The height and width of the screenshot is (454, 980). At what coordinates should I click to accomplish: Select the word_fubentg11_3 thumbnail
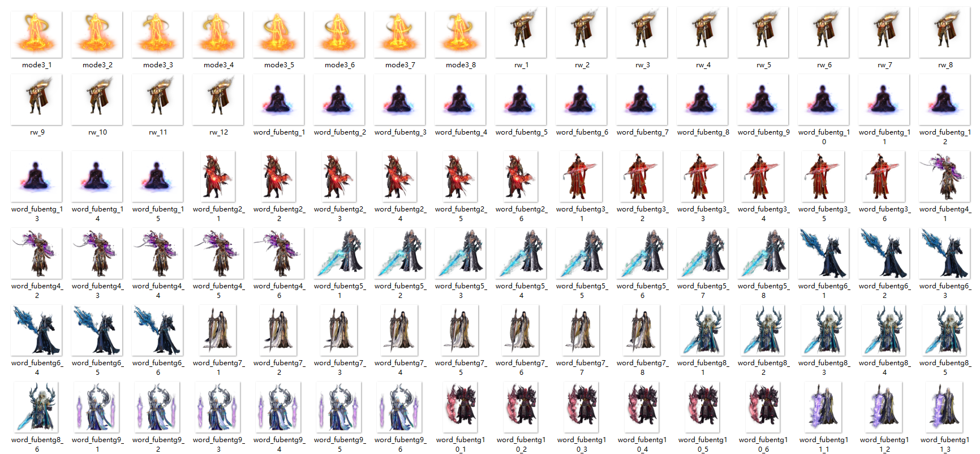pyautogui.click(x=945, y=407)
